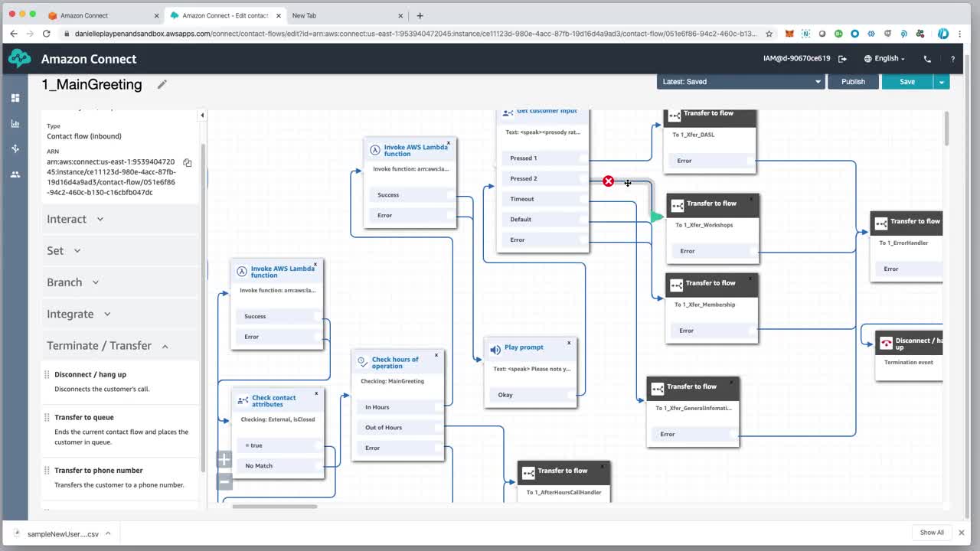Open the Routing icon in left navigation

15,148
